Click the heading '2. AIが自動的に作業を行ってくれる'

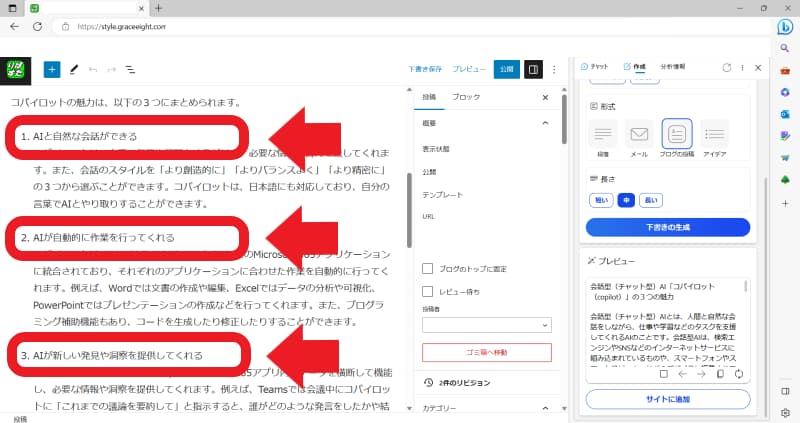click(x=98, y=238)
